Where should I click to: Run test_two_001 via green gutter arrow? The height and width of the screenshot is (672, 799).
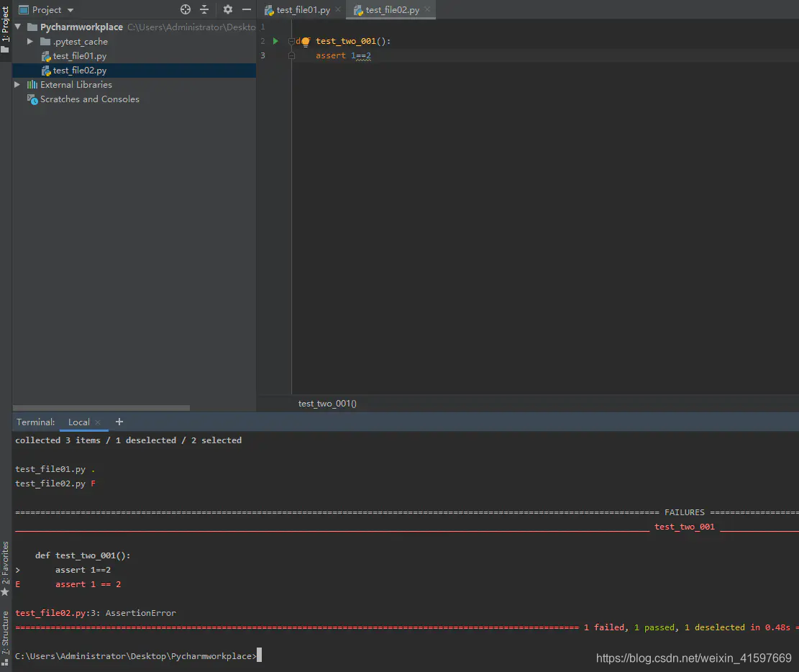pos(275,41)
